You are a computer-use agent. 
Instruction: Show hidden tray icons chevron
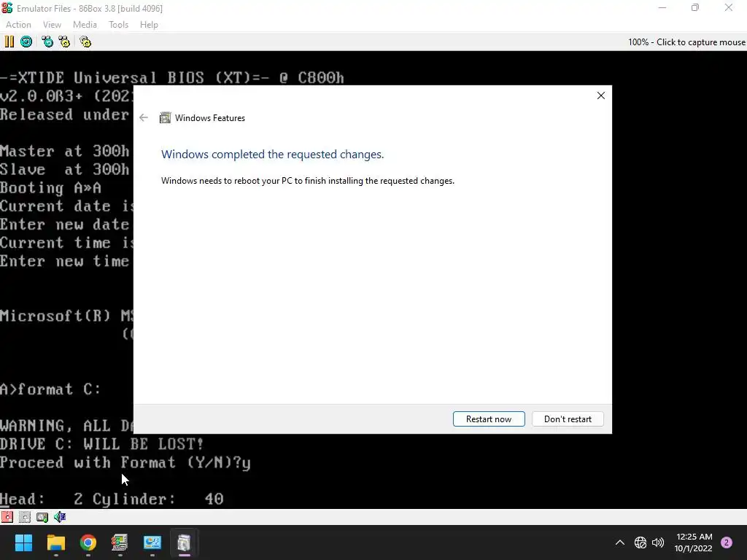(x=620, y=542)
